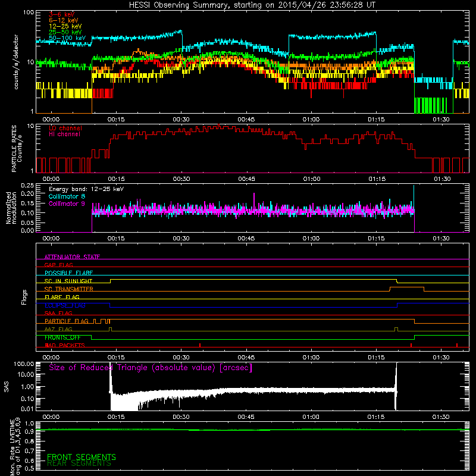Click 00:15 tick under the SAS plot
Screen dimensions: 476x476
(x=116, y=417)
